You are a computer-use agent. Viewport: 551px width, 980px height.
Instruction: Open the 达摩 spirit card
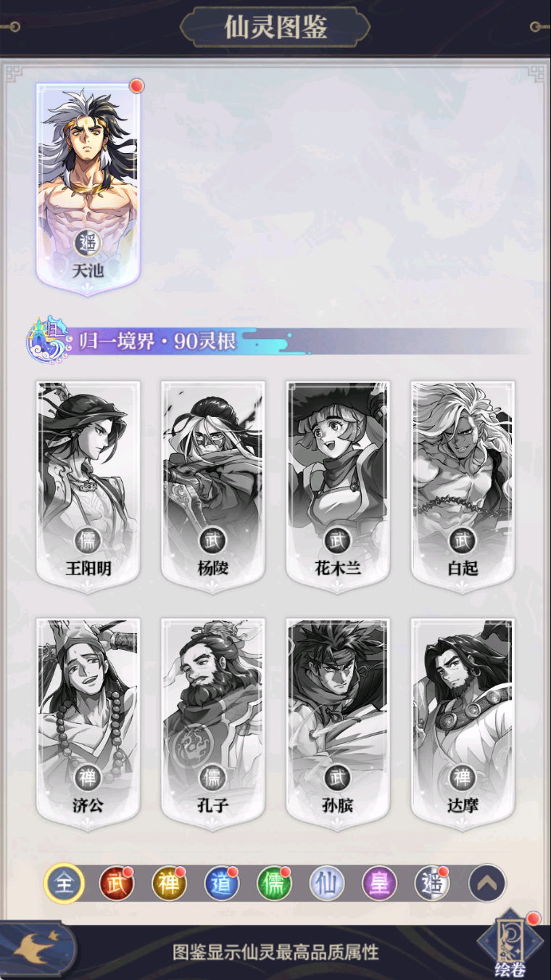(x=463, y=724)
